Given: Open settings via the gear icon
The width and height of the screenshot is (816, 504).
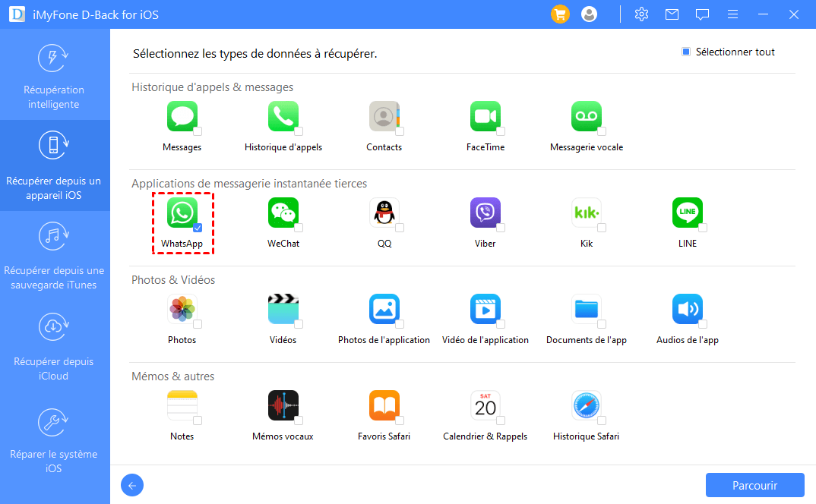Looking at the screenshot, I should tap(641, 14).
